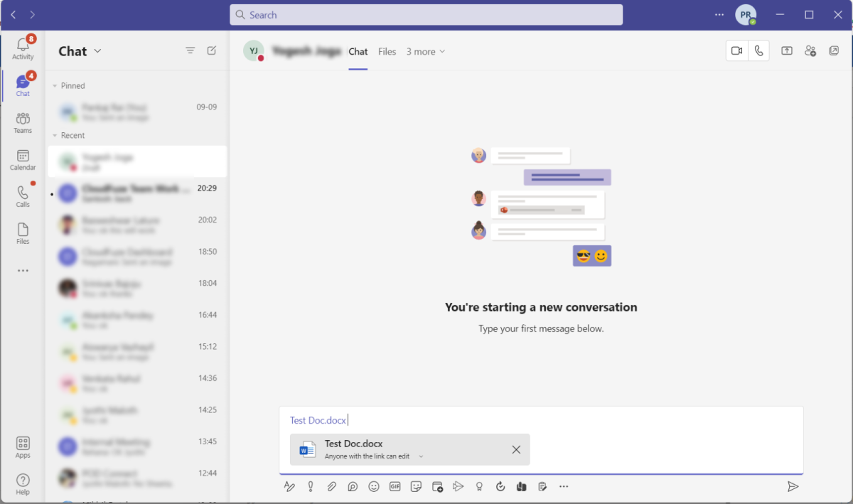Pop out the chat into new window

(x=834, y=51)
